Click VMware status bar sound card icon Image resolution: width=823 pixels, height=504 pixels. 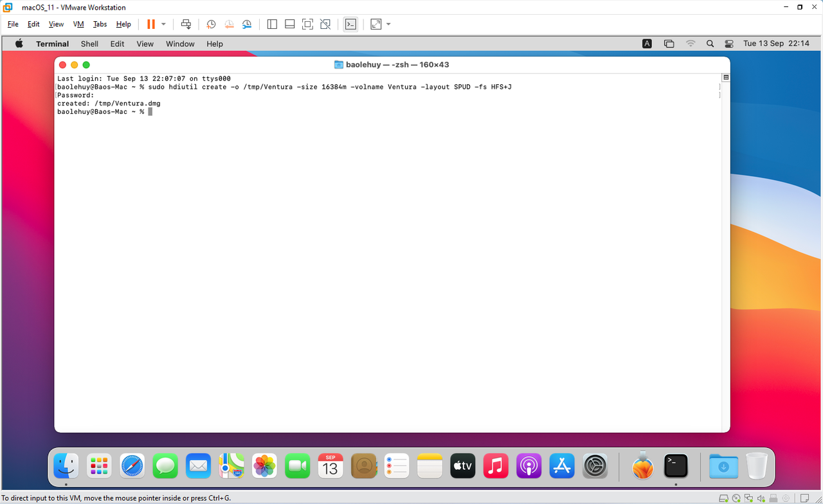762,498
